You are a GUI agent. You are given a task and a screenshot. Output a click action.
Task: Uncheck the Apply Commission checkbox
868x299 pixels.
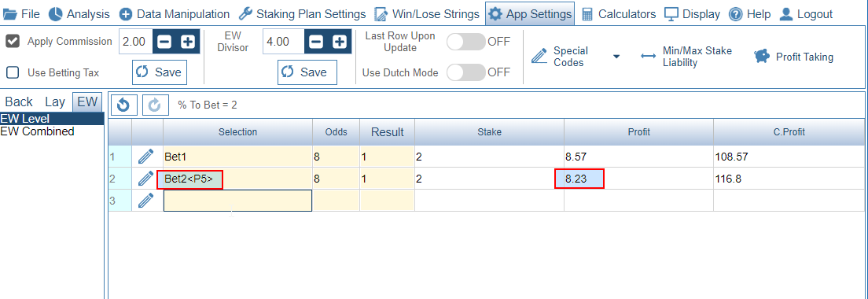[x=12, y=41]
